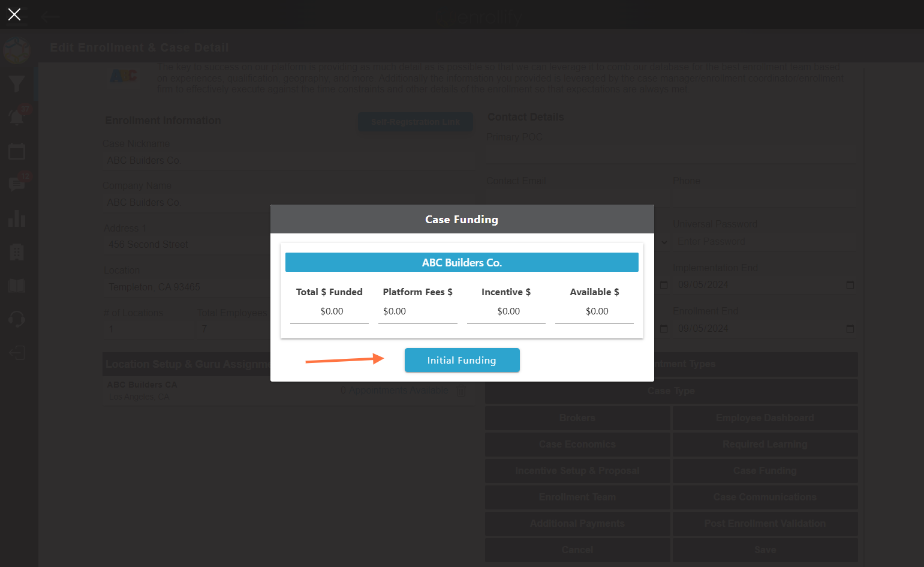The image size is (924, 567).
Task: Click the Phone field
Action: [x=764, y=198]
